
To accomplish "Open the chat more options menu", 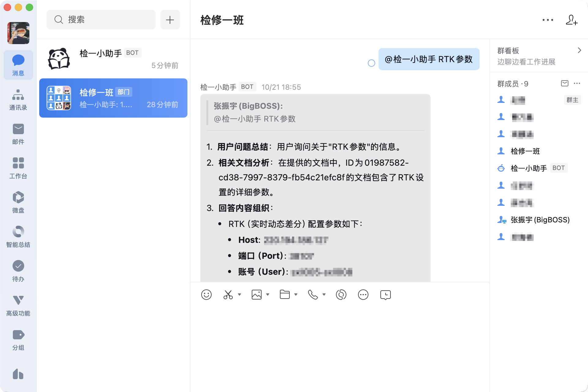I will pyautogui.click(x=547, y=20).
